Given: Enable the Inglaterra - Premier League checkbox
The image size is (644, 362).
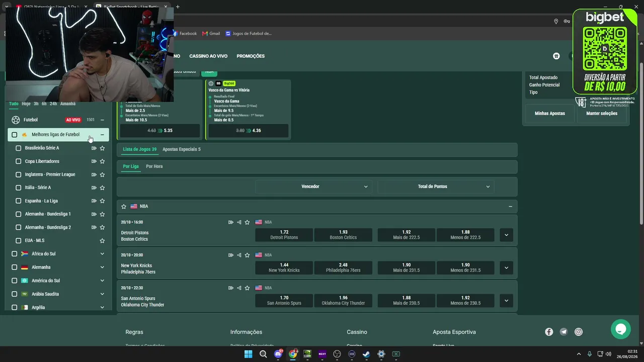Looking at the screenshot, I should click(x=19, y=174).
